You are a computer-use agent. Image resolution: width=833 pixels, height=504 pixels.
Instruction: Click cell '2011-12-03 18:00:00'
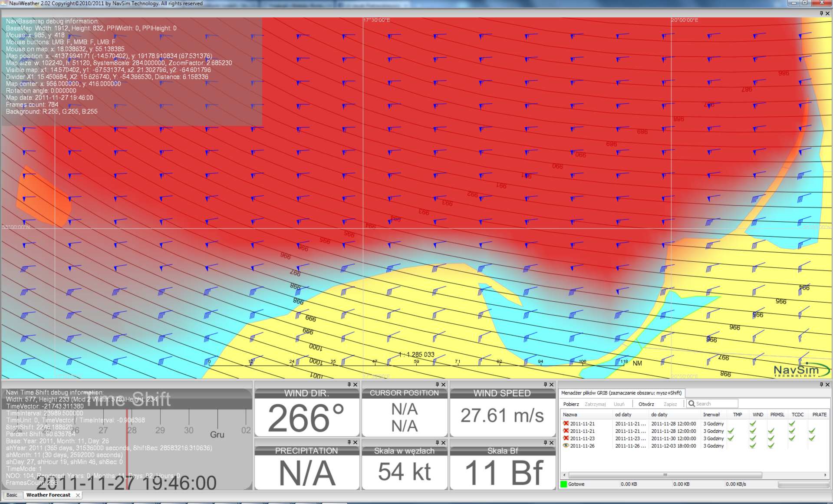(x=673, y=446)
